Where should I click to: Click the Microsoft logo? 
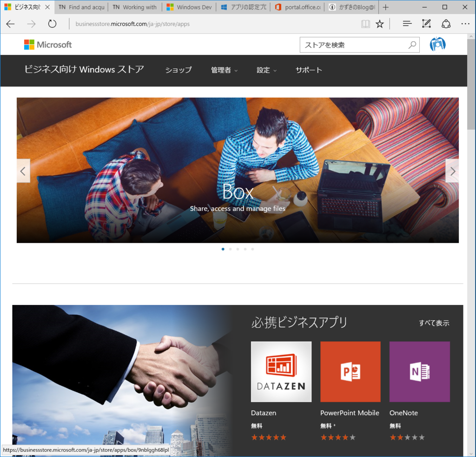[48, 45]
